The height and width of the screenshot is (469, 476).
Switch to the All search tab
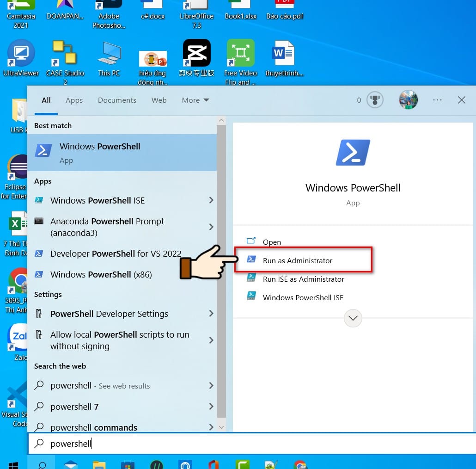pyautogui.click(x=46, y=100)
